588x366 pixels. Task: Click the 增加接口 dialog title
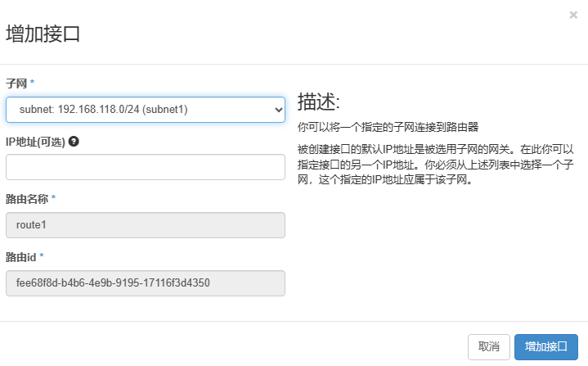tap(43, 34)
